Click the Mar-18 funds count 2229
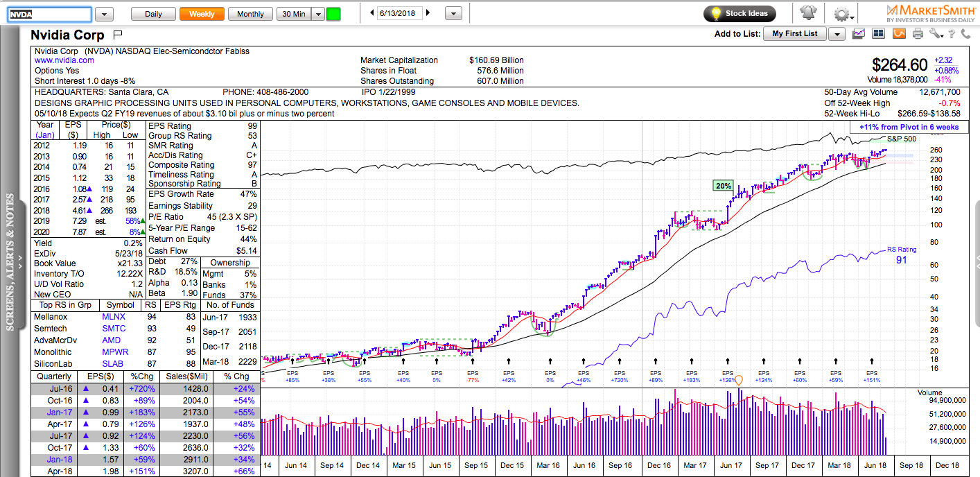 pyautogui.click(x=247, y=361)
